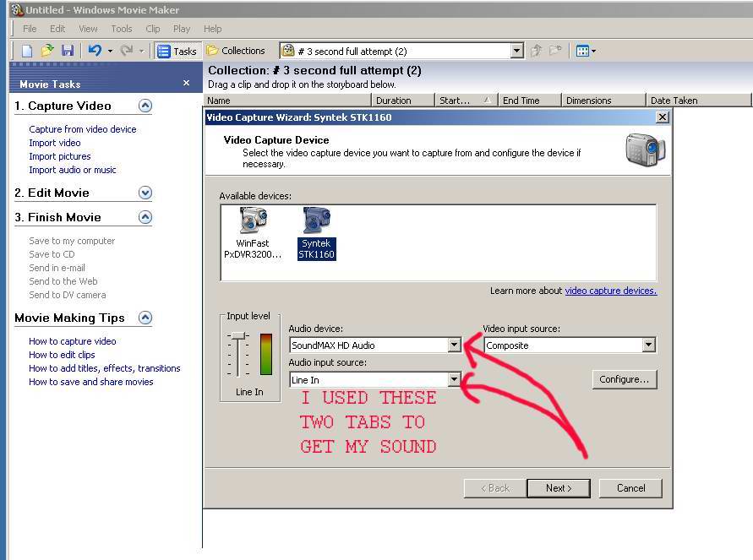Open the Undo history dropdown arrow
The height and width of the screenshot is (560, 753).
coord(110,51)
